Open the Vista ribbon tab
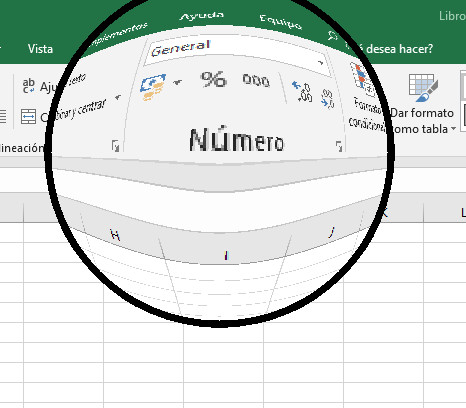Viewport: 466px width, 408px height. pos(40,49)
